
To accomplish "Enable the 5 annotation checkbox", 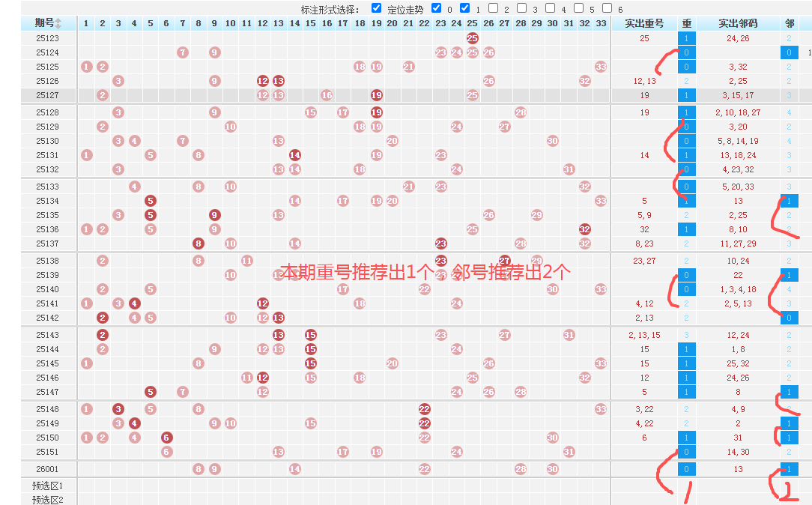I will tap(579, 8).
